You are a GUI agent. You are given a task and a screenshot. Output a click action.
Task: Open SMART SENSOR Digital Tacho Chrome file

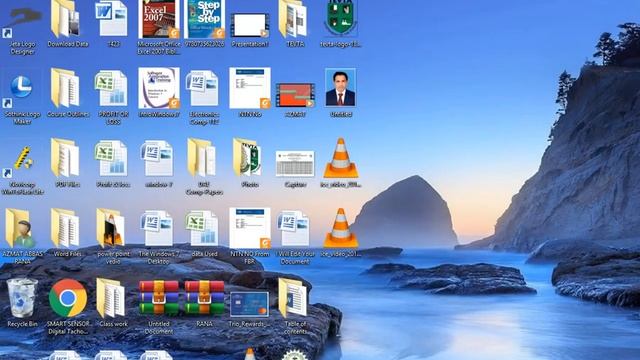[68, 306]
